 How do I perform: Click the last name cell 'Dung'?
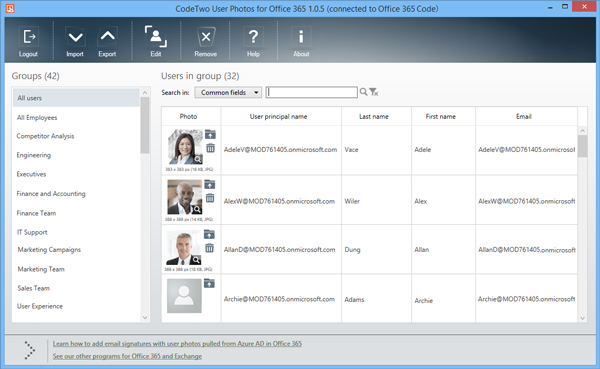point(377,250)
